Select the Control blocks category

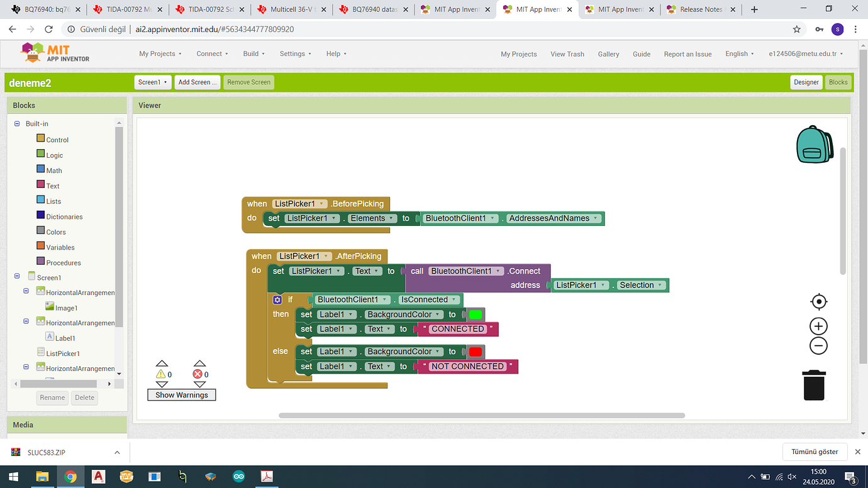(x=57, y=140)
